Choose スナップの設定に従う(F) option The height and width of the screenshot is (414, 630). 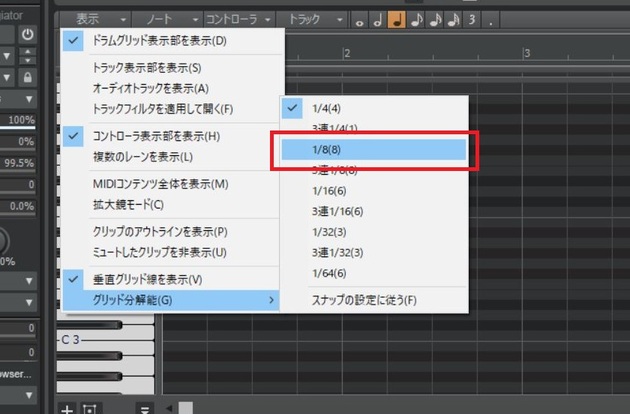[x=361, y=300]
